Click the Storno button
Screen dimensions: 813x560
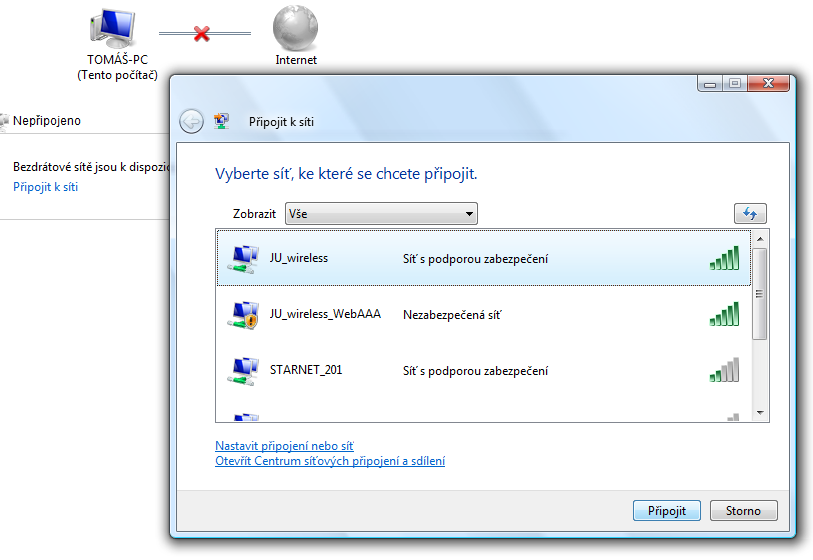(x=744, y=511)
